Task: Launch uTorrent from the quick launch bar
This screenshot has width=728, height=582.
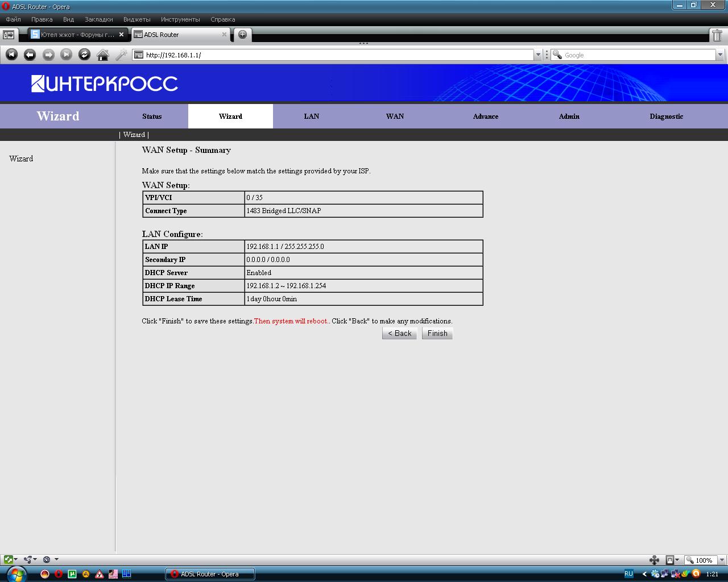Action: click(72, 574)
